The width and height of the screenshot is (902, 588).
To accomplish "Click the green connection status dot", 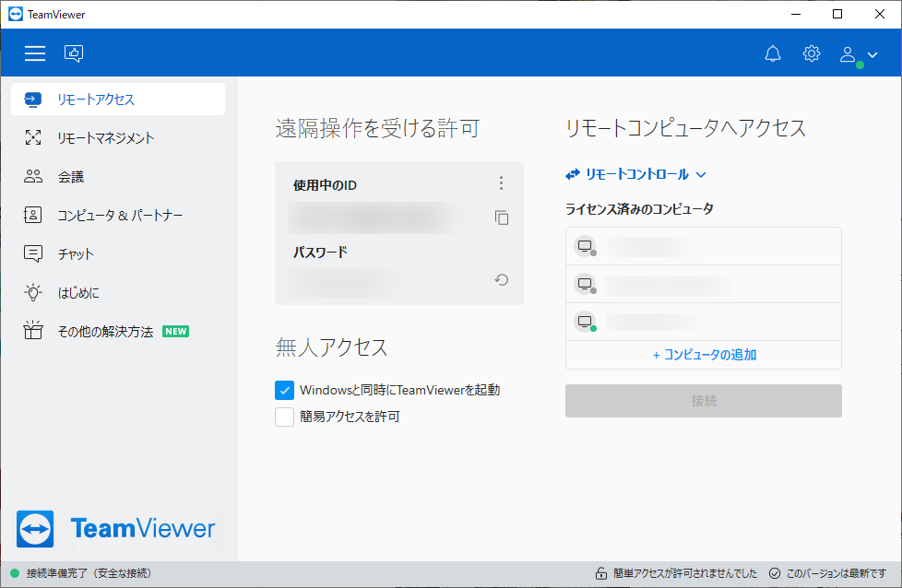I will [x=15, y=573].
